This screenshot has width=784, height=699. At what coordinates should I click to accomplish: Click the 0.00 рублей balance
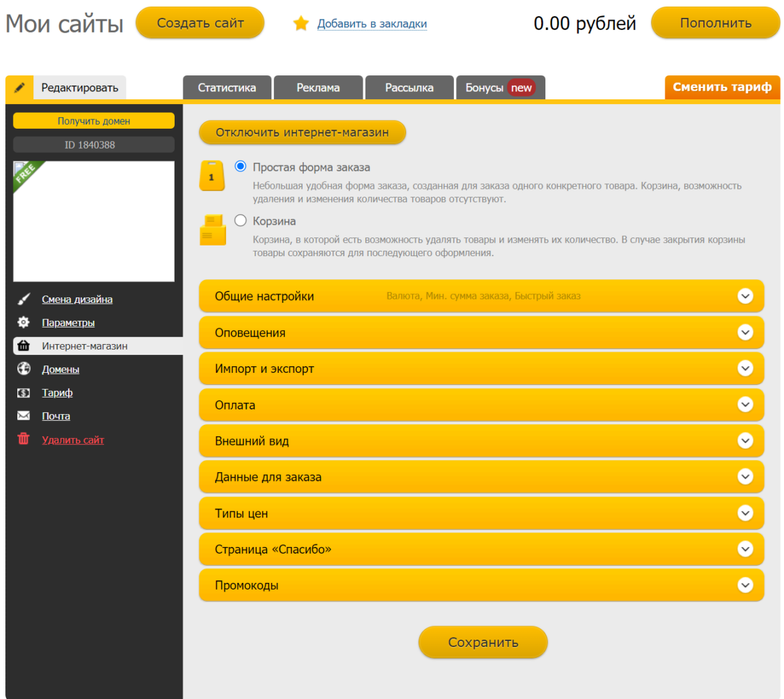pyautogui.click(x=585, y=23)
